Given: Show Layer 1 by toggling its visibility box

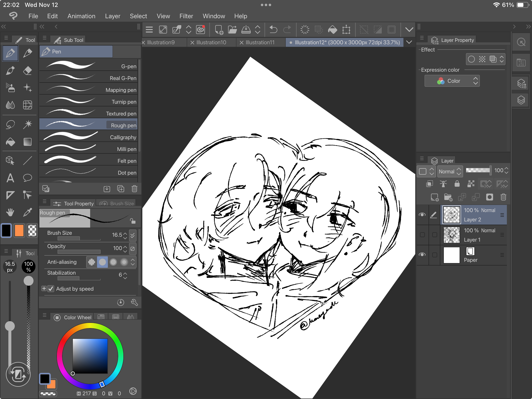Looking at the screenshot, I should pyautogui.click(x=422, y=235).
